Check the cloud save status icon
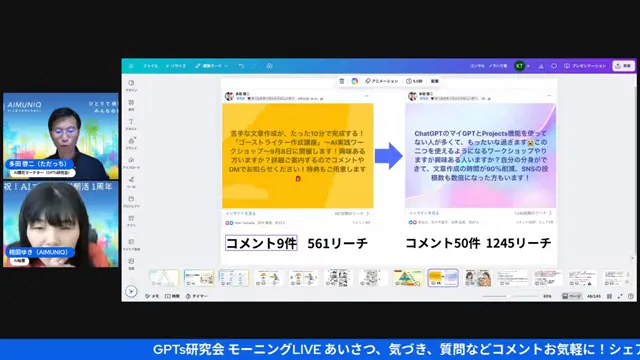Screen dimensions: 640x360 click(269, 66)
